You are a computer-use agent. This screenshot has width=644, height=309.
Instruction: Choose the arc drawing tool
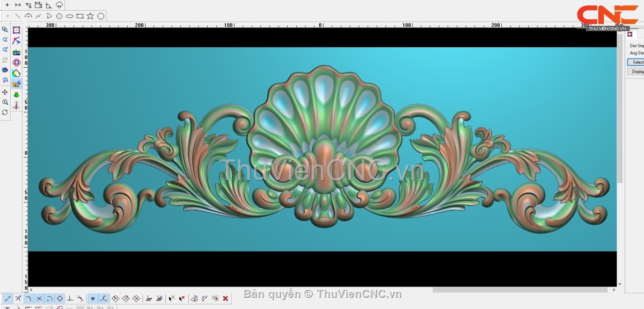[x=28, y=16]
